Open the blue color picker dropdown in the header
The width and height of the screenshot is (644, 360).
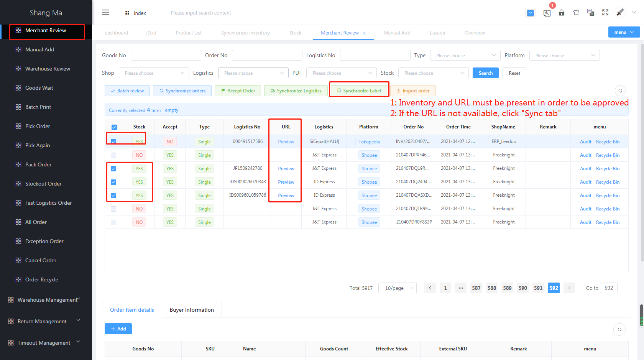[x=531, y=13]
